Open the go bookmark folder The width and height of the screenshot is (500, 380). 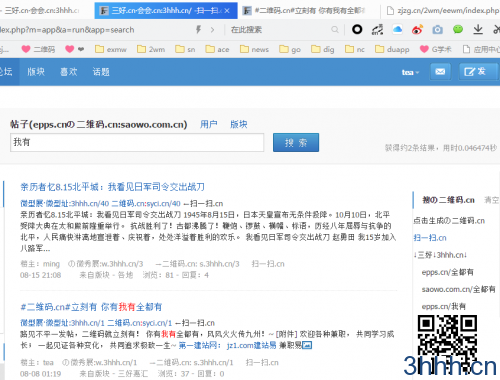point(290,49)
